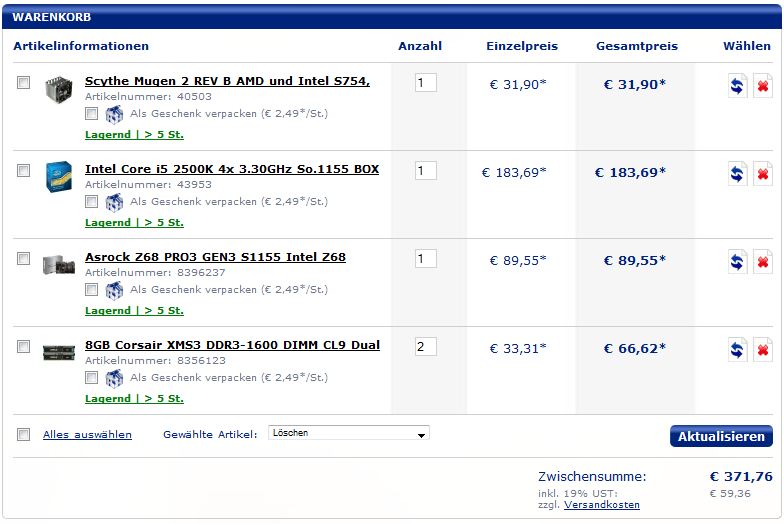Click refresh icon for Scythe Mugen 2 row

point(737,86)
